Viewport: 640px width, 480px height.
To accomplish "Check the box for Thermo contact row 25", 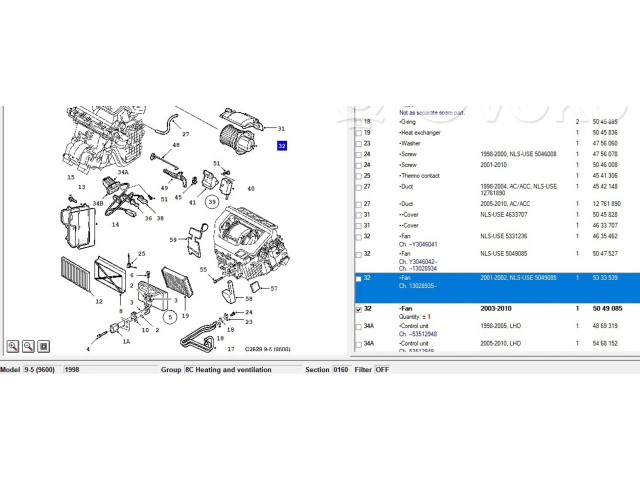I will (360, 175).
